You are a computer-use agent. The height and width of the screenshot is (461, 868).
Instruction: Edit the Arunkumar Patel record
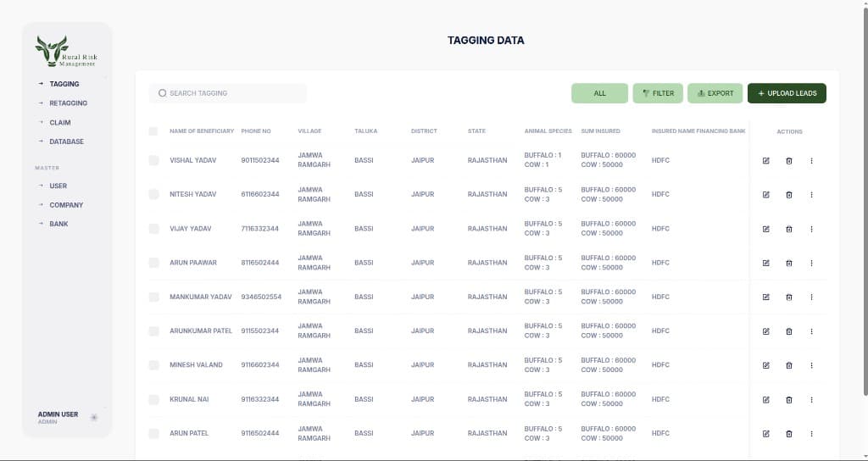(x=766, y=331)
